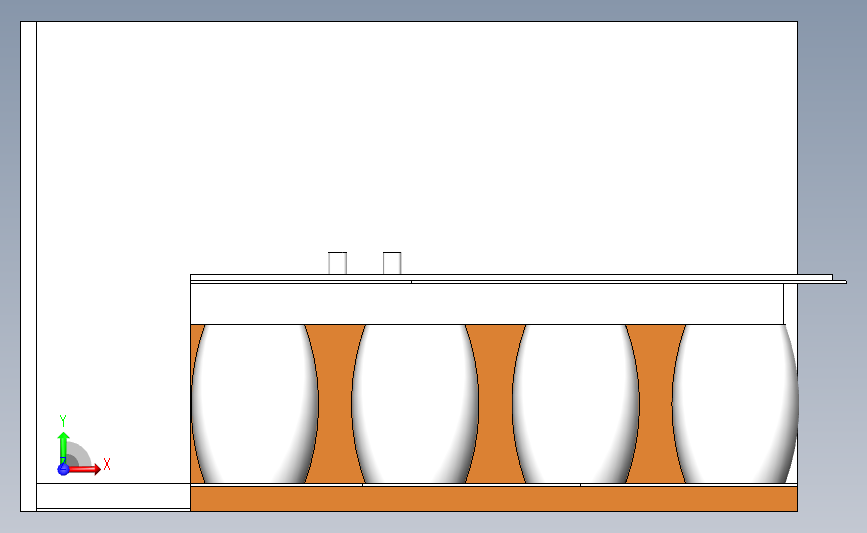
Task: Select the left small peg on the top plate
Action: [337, 263]
